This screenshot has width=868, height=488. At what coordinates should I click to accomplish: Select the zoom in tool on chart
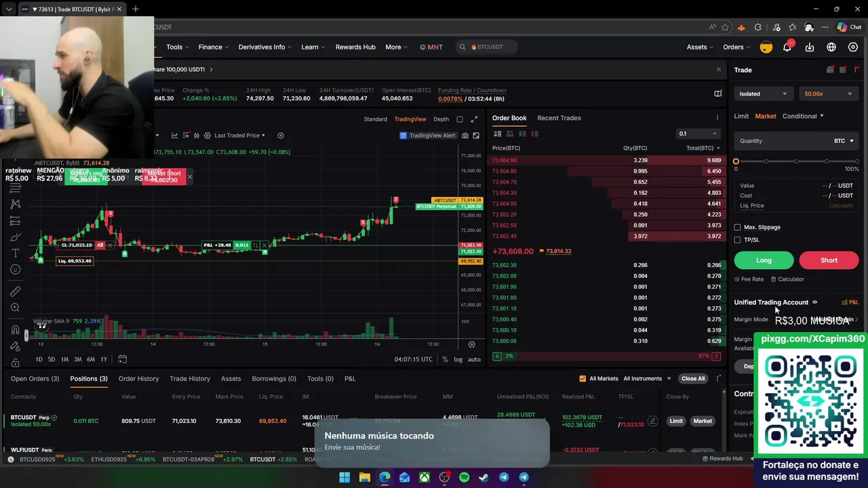[15, 308]
